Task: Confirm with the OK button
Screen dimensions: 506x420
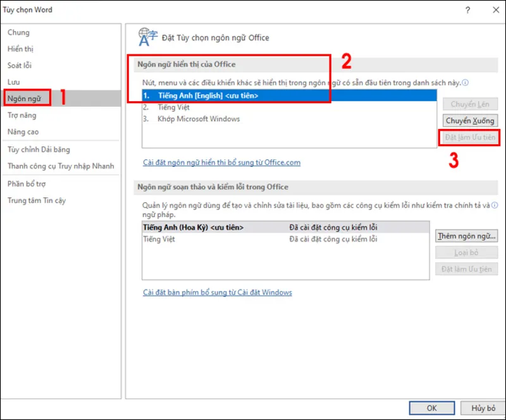Action: tap(432, 408)
